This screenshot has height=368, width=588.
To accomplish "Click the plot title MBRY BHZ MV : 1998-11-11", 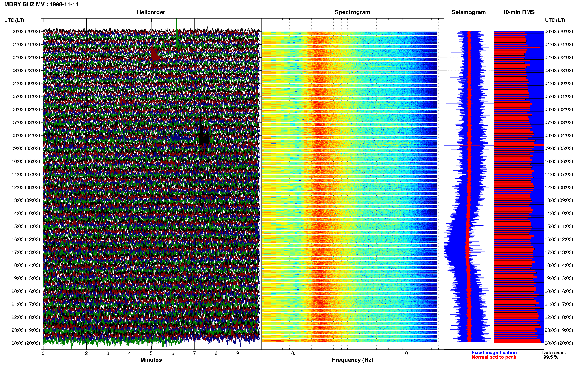I will [41, 4].
